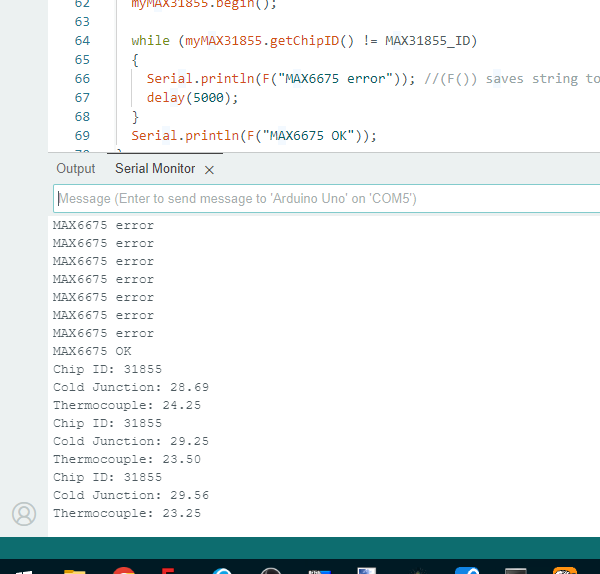The height and width of the screenshot is (574, 600).
Task: Click the "Thermocouple: 24.25" output line
Action: tap(127, 405)
